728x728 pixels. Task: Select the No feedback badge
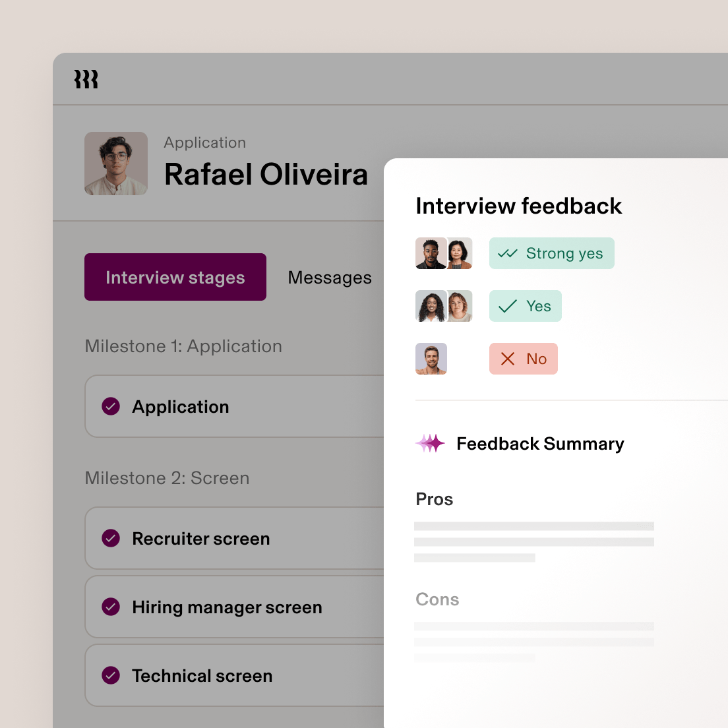[523, 359]
